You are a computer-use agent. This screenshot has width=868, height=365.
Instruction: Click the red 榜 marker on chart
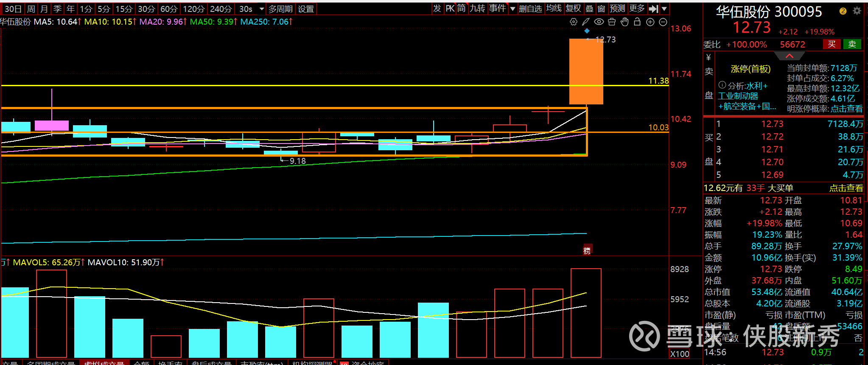coord(587,250)
